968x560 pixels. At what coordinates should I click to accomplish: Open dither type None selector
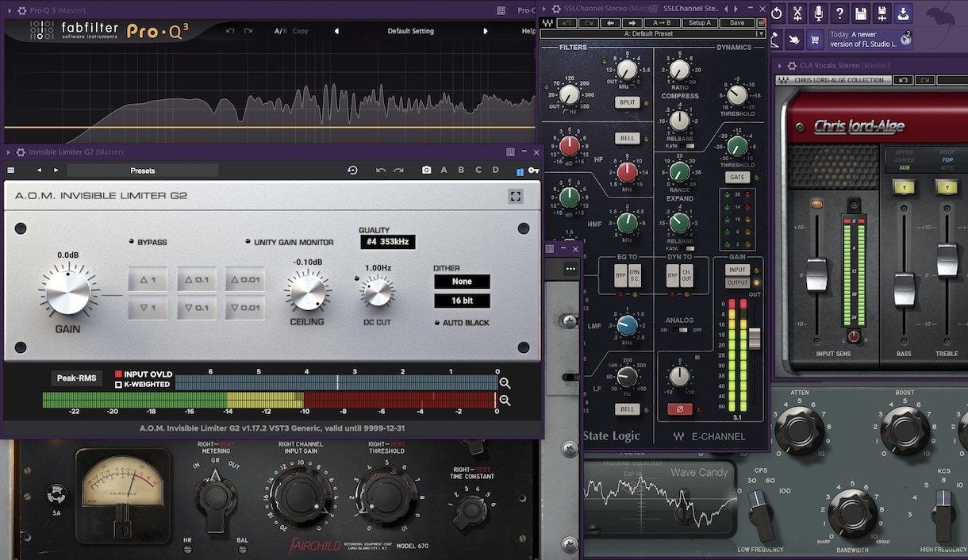pyautogui.click(x=462, y=282)
